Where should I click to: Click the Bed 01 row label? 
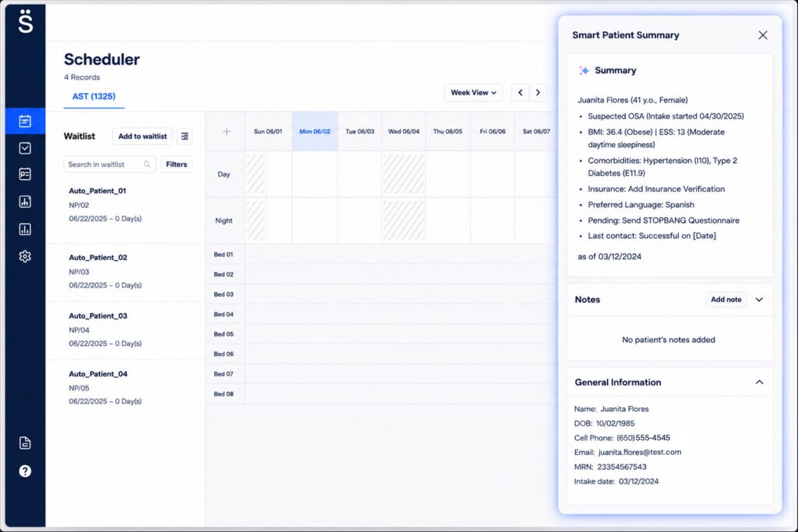(224, 254)
